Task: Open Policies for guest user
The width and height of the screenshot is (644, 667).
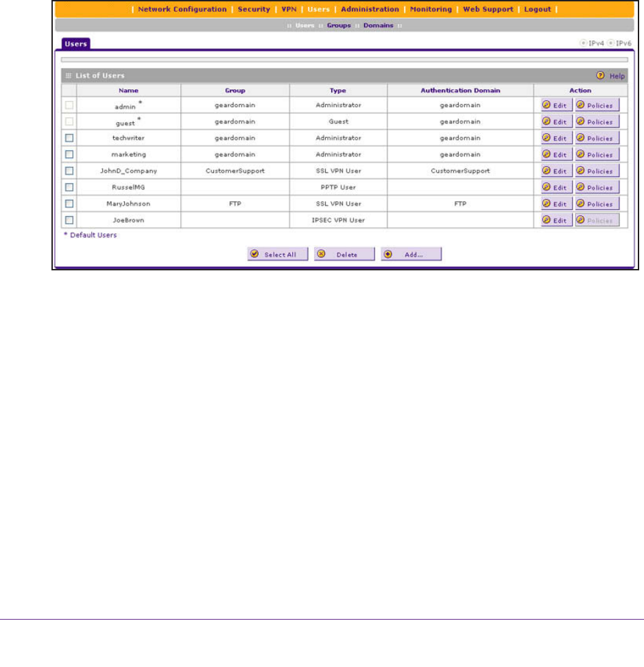Action: coord(597,121)
